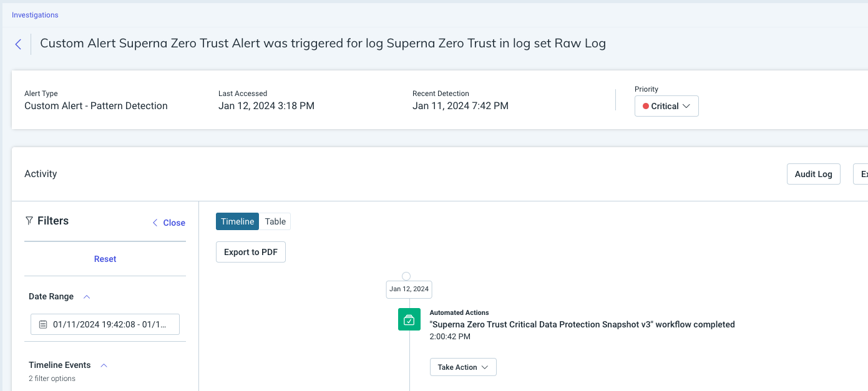Navigate to Investigations via the breadcrumb link
The height and width of the screenshot is (391, 868).
tap(35, 14)
